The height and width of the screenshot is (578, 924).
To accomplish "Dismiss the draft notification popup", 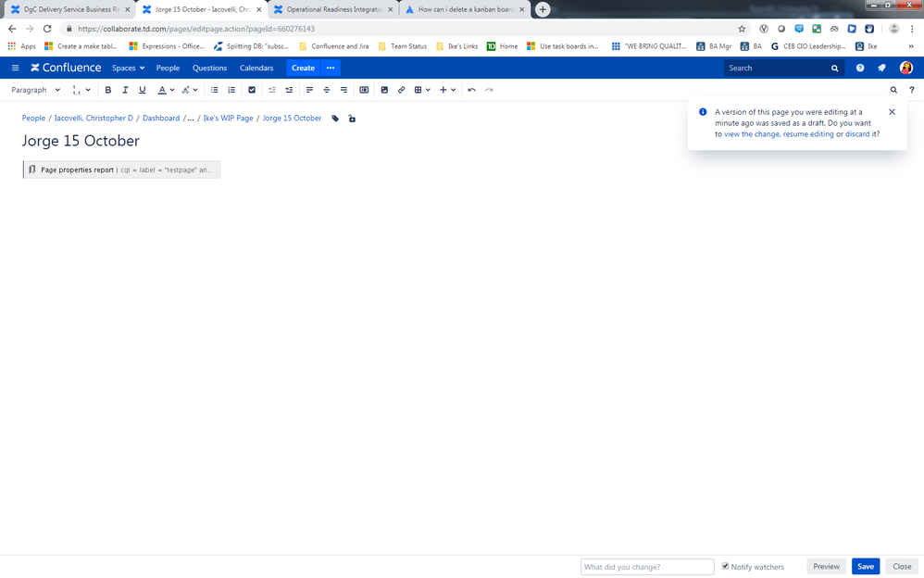I will coord(892,111).
